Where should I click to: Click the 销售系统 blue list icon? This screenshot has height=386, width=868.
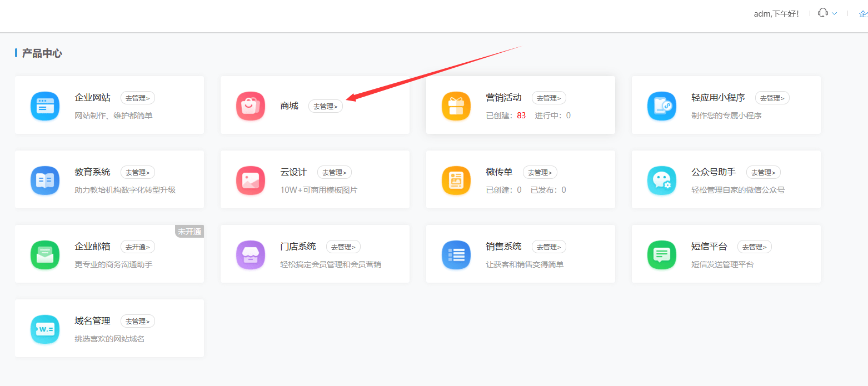pos(456,254)
